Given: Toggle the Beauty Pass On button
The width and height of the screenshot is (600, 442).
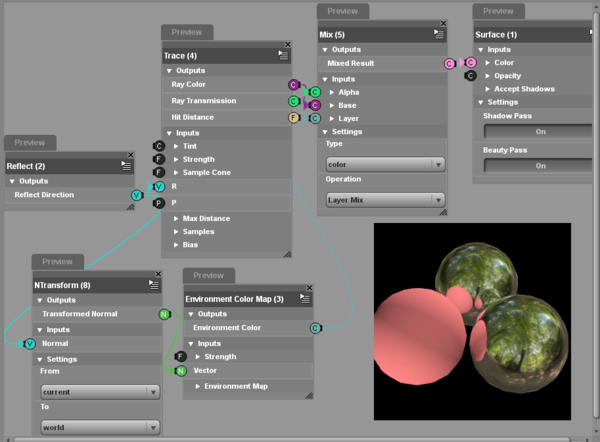Looking at the screenshot, I should [539, 166].
